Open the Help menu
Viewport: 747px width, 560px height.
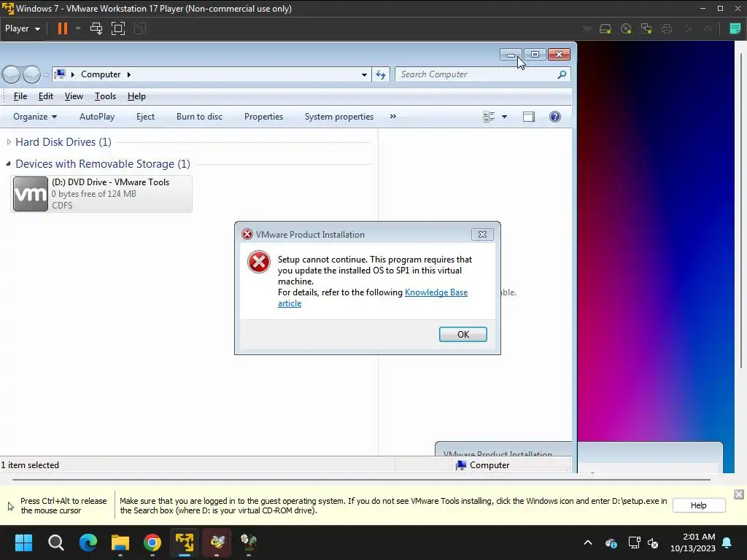click(136, 96)
